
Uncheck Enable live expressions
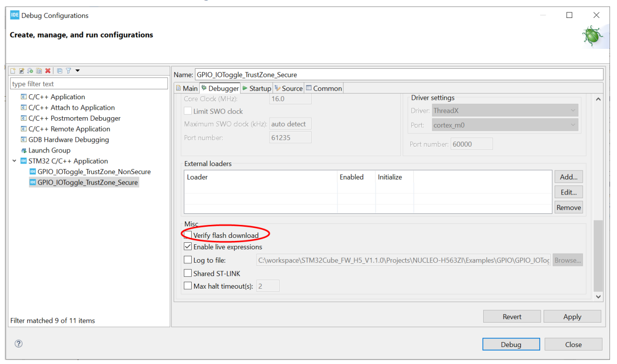click(188, 247)
